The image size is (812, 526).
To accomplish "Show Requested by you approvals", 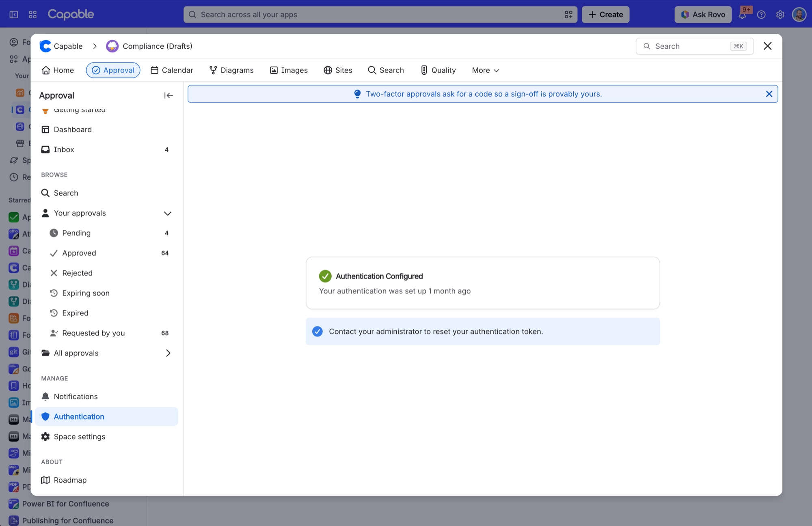I will 106,333.
